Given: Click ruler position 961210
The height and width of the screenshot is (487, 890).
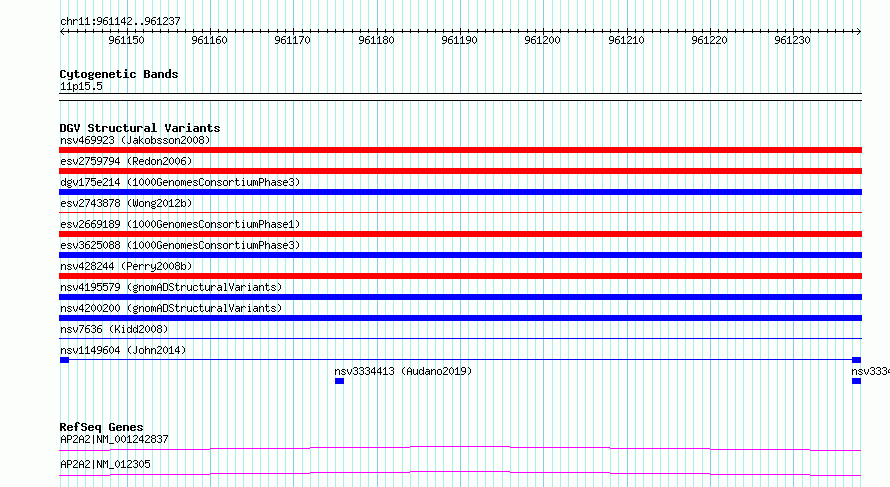Looking at the screenshot, I should click(x=626, y=40).
